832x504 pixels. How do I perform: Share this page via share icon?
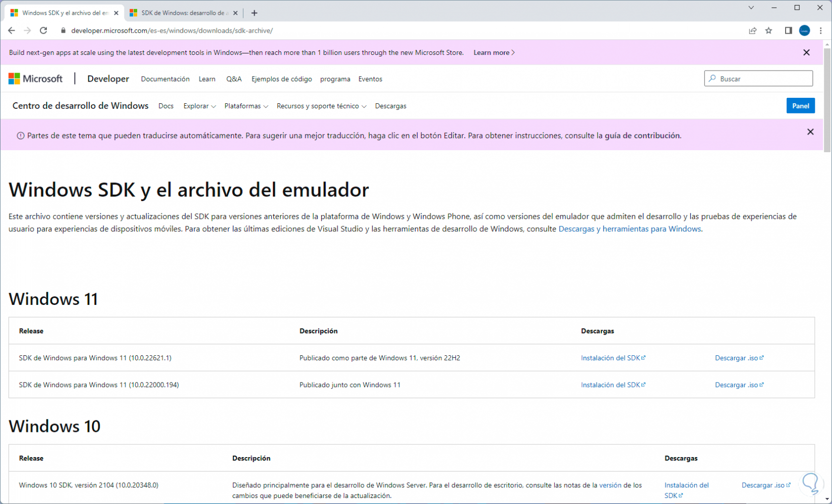point(752,31)
